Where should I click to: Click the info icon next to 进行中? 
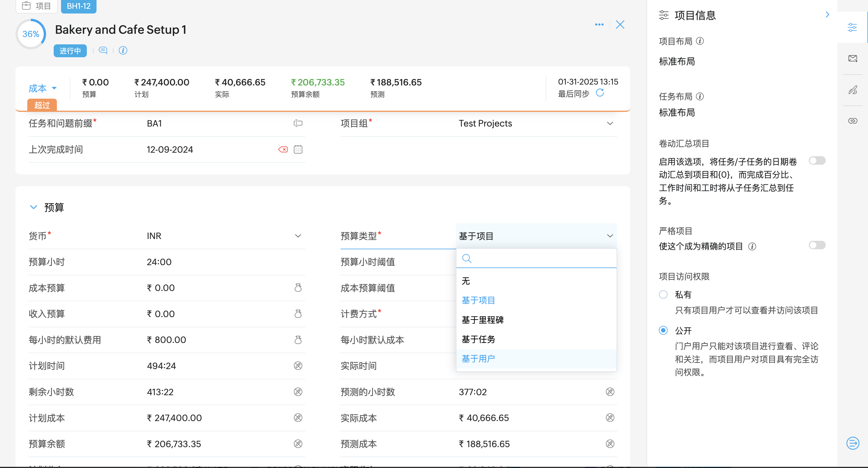tap(123, 50)
